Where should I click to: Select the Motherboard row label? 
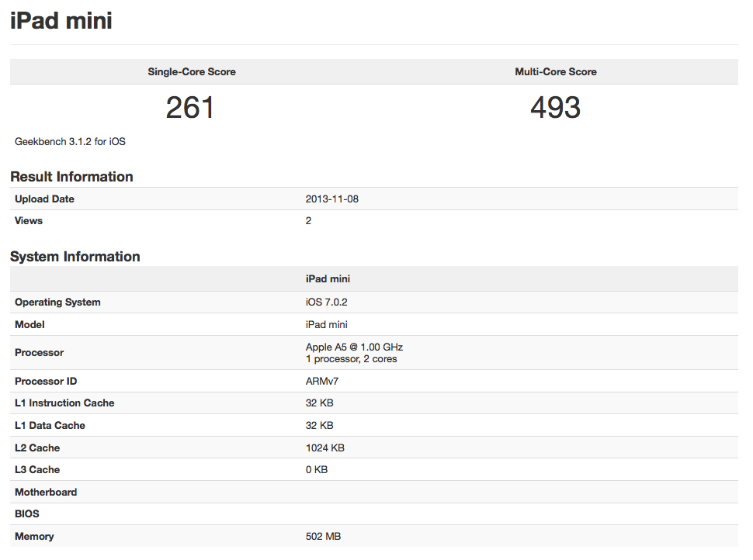46,492
